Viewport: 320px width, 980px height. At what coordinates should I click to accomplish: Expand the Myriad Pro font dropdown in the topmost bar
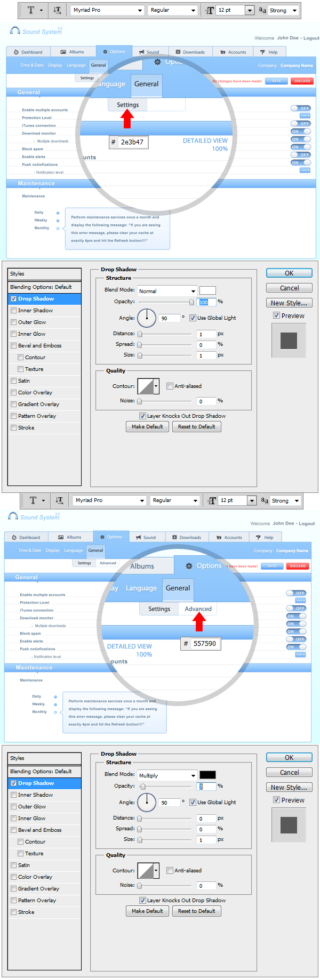coord(140,10)
